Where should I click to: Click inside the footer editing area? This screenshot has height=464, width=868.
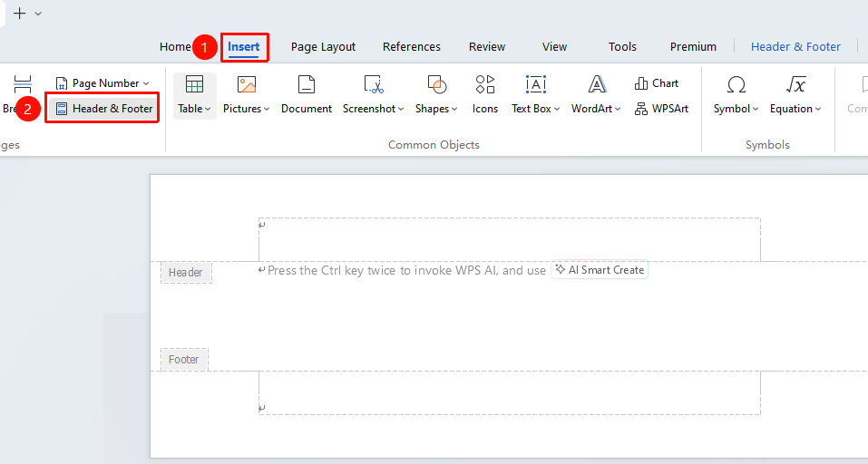tap(510, 392)
